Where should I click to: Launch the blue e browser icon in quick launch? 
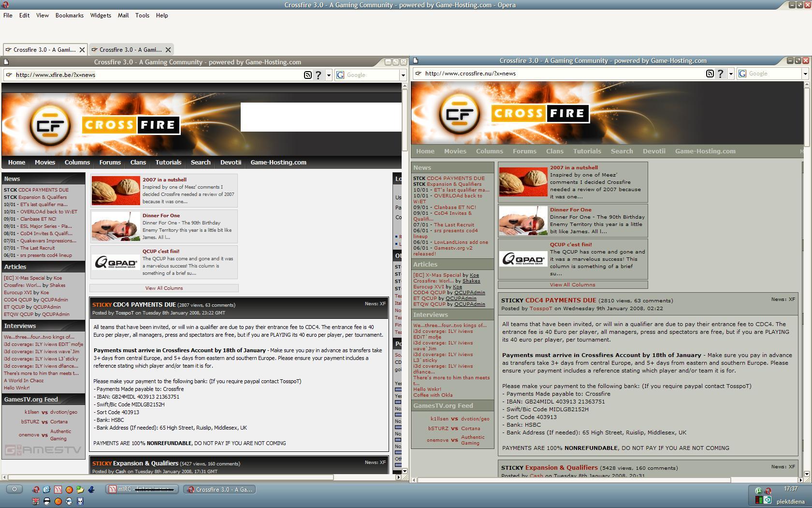point(46,489)
